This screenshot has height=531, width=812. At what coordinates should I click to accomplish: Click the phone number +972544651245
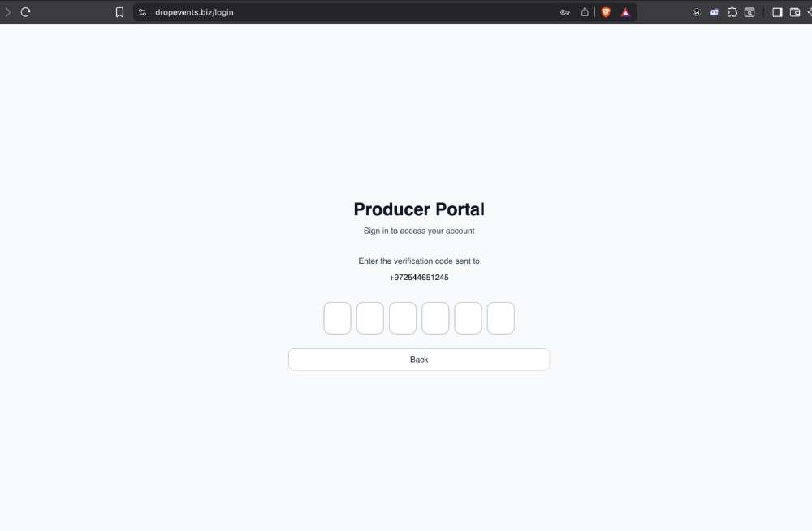tap(419, 278)
